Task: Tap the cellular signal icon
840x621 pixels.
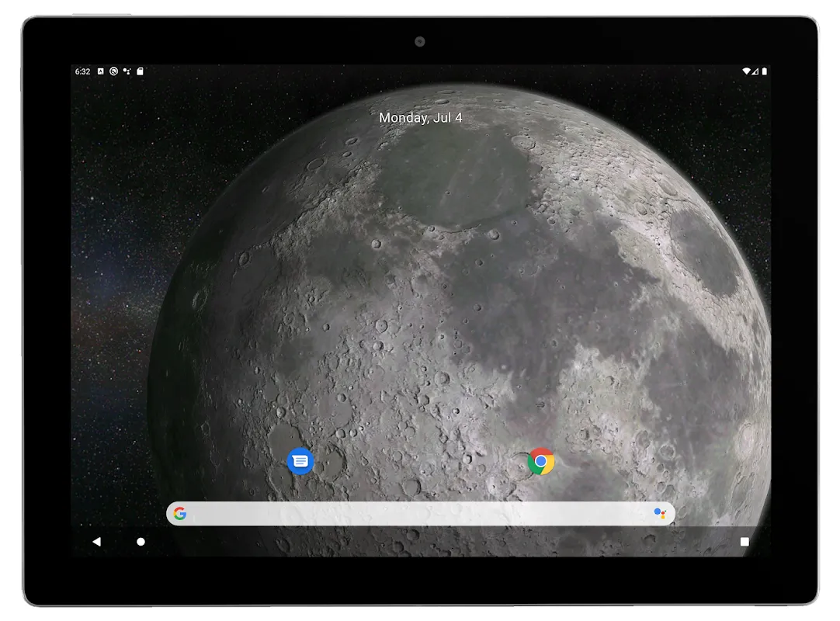Action: (755, 71)
